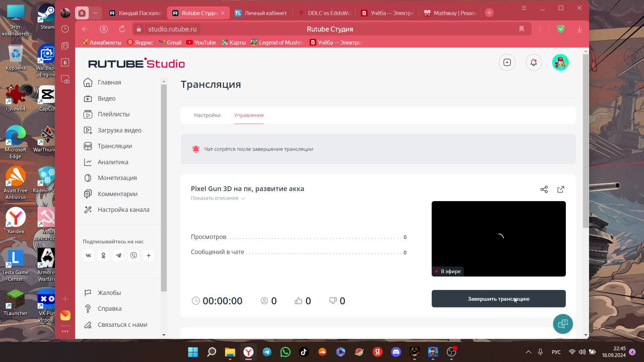Switch to Личный кабинет browser tab
644x362 pixels.
[261, 13]
